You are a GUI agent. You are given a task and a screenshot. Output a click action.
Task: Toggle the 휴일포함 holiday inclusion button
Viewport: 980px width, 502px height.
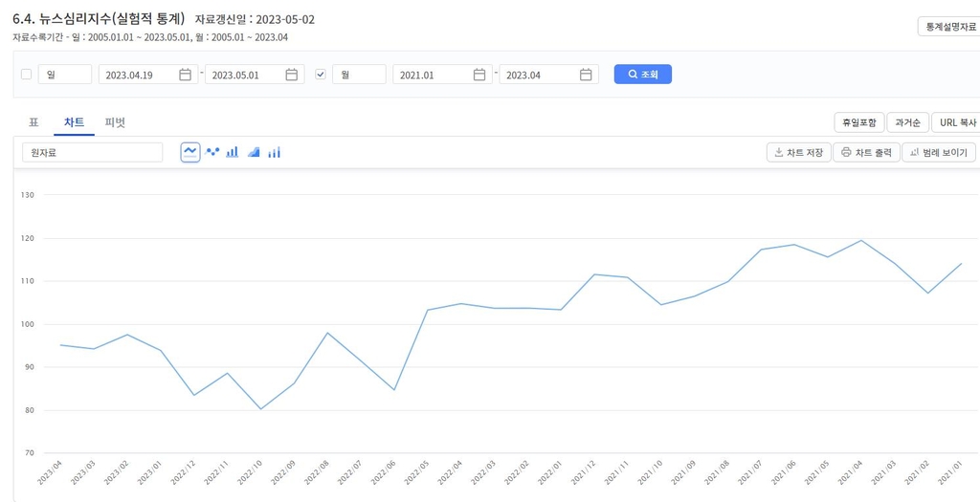pyautogui.click(x=858, y=122)
